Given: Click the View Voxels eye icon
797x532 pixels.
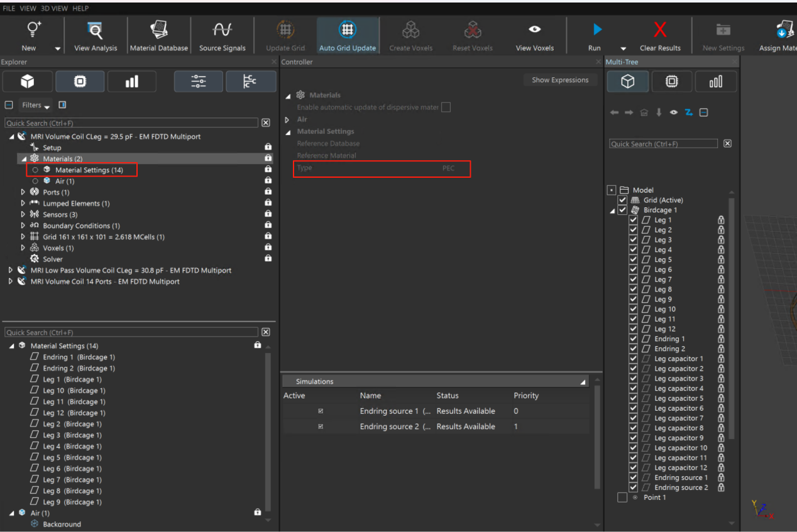Looking at the screenshot, I should (534, 30).
